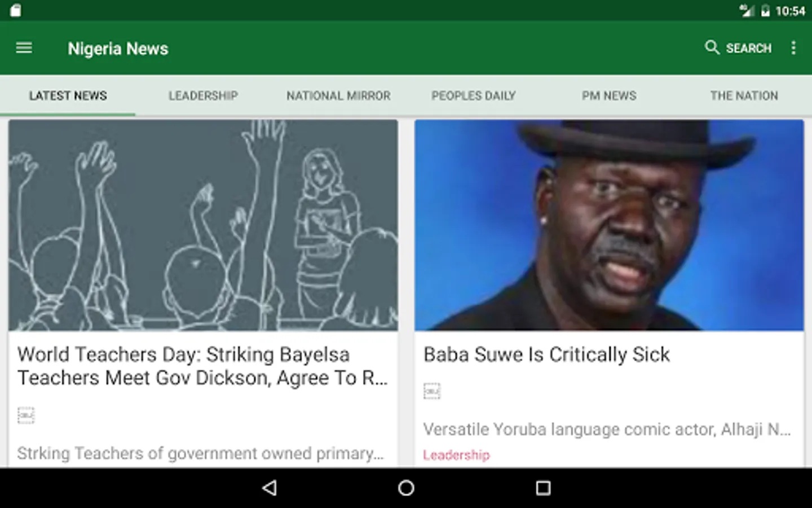Tap the signal strength status icon
The image size is (812, 508).
coord(747,11)
